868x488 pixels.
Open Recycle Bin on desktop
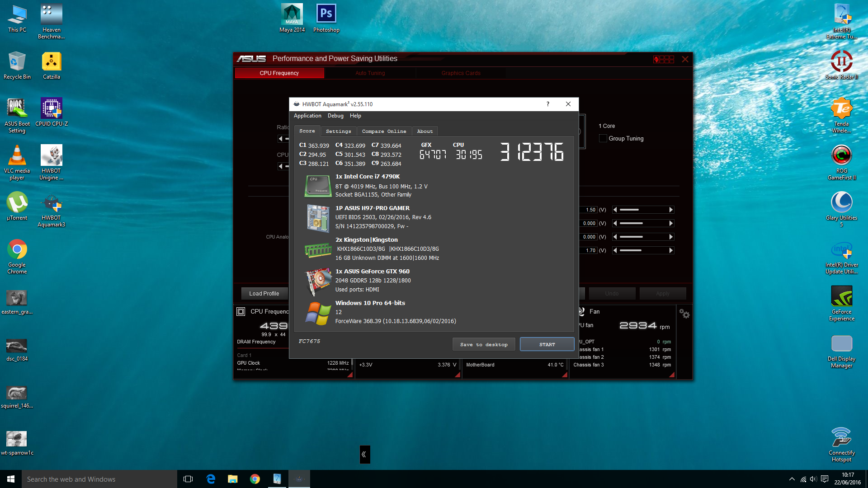(x=17, y=66)
